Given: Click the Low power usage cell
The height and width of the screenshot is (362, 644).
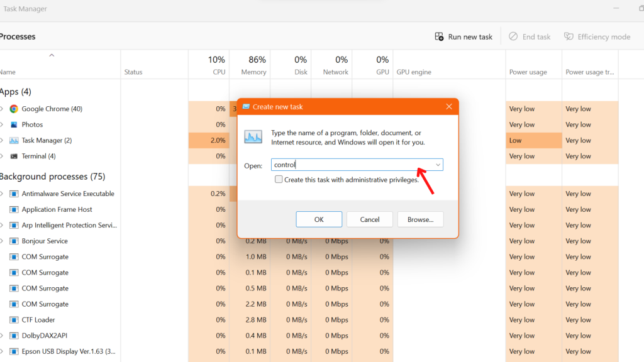Looking at the screenshot, I should (x=534, y=140).
